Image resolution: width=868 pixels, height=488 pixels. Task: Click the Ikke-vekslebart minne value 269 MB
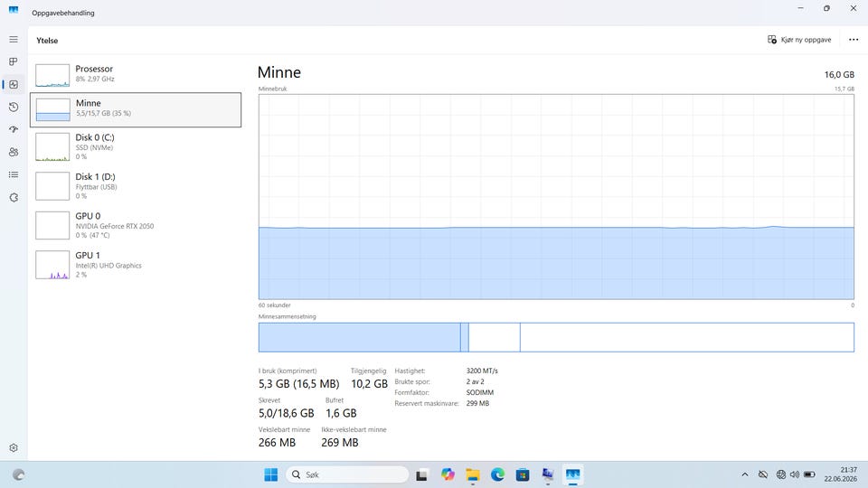[x=340, y=443]
